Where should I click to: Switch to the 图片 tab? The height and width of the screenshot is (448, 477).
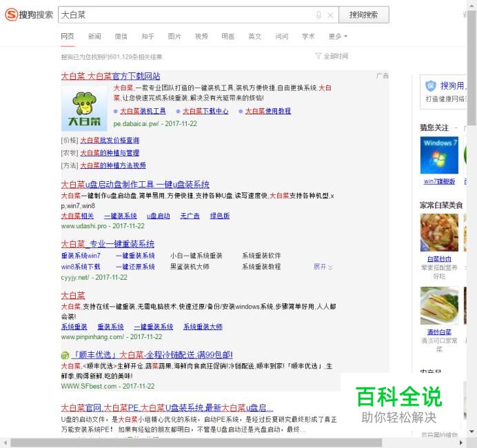click(x=174, y=37)
